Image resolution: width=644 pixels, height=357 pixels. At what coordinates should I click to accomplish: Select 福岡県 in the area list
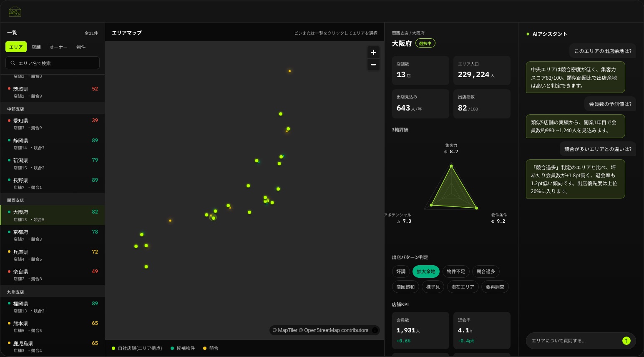(x=53, y=307)
